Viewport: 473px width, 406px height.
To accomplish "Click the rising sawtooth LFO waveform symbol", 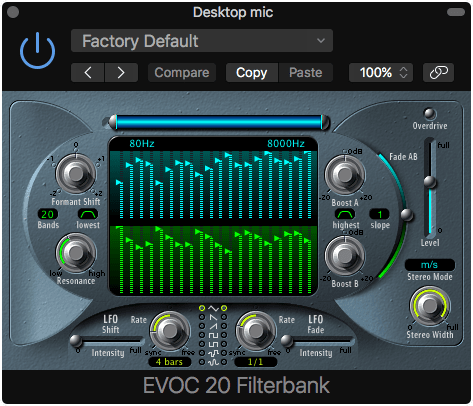I will [213, 326].
